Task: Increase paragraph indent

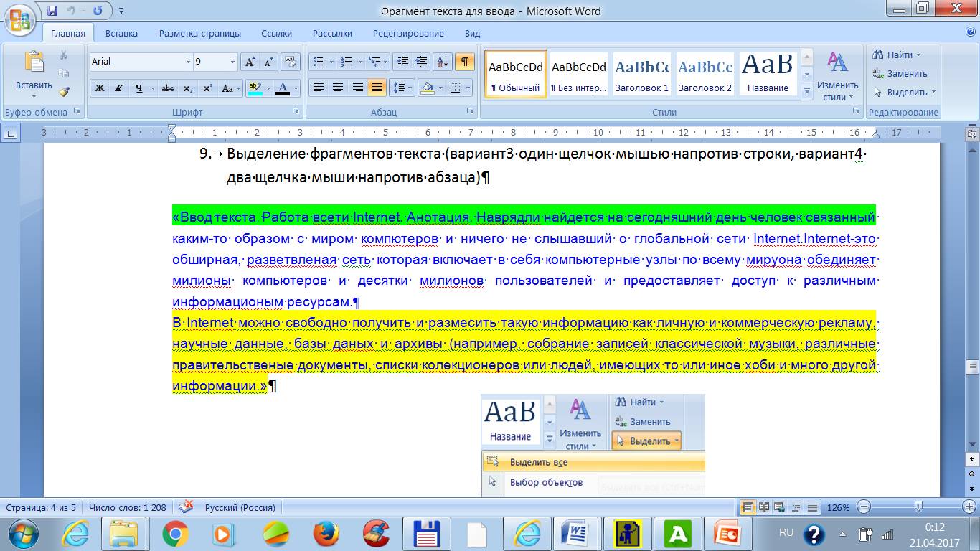Action: 421,62
